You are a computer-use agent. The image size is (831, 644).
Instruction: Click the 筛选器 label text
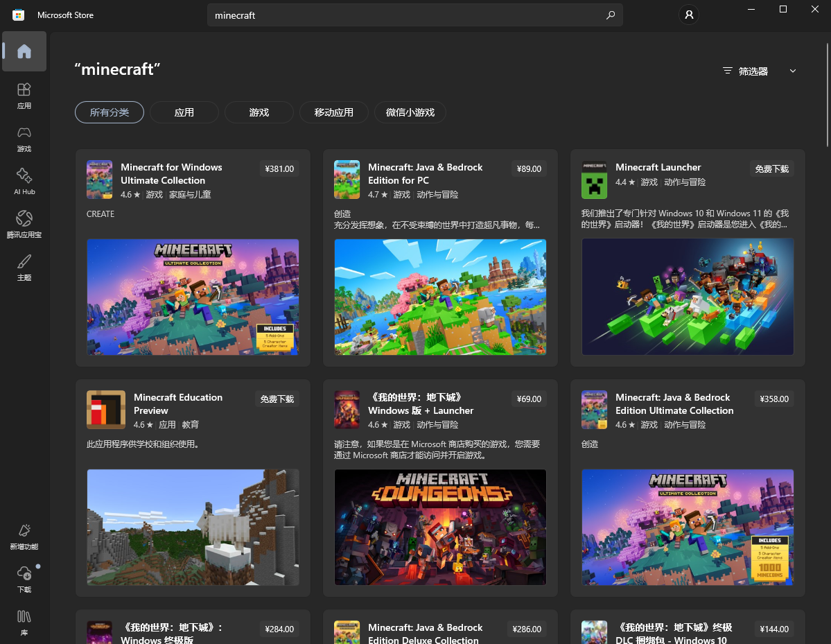tap(753, 71)
